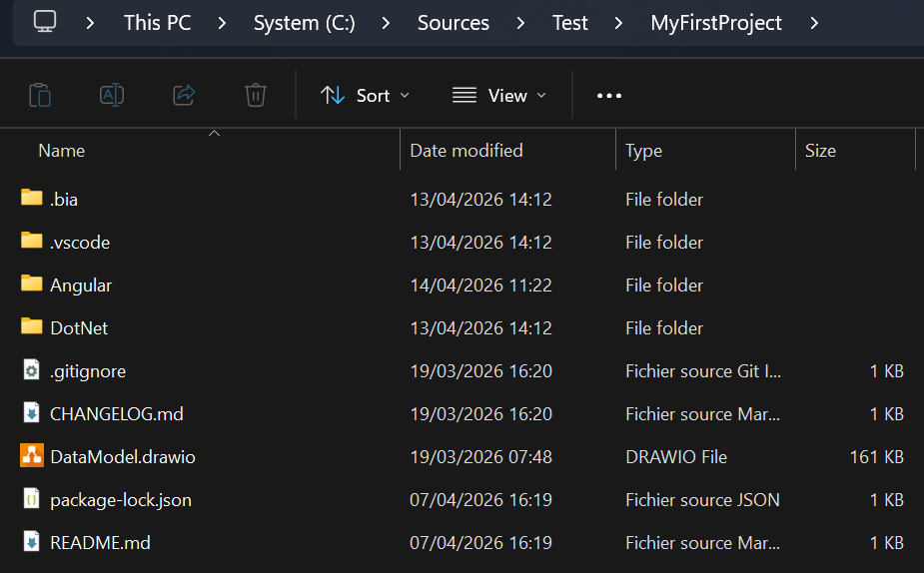The width and height of the screenshot is (924, 573).
Task: Click the 161 KB size cell
Action: [876, 457]
